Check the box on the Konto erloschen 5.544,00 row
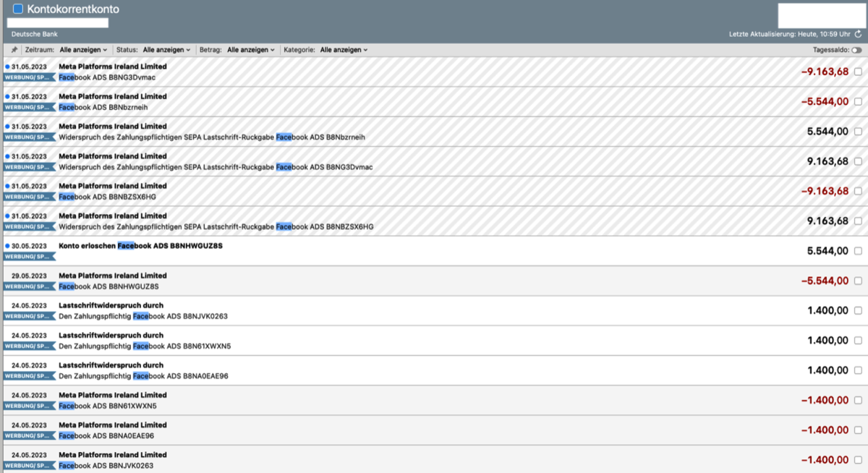Image resolution: width=868 pixels, height=473 pixels. pyautogui.click(x=858, y=251)
